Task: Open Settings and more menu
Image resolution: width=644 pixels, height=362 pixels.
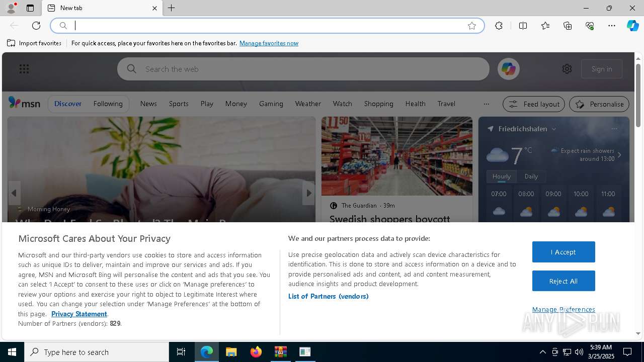Action: point(612,26)
